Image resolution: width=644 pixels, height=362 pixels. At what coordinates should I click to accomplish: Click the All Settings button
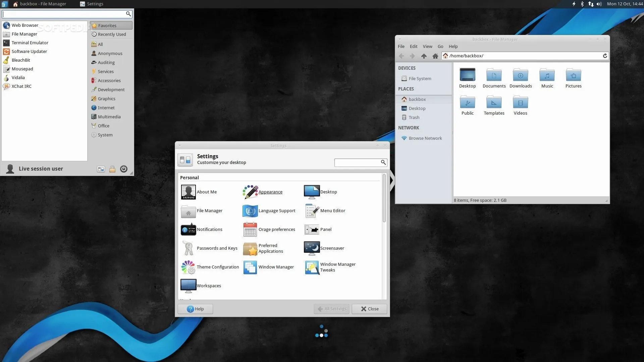[331, 309]
